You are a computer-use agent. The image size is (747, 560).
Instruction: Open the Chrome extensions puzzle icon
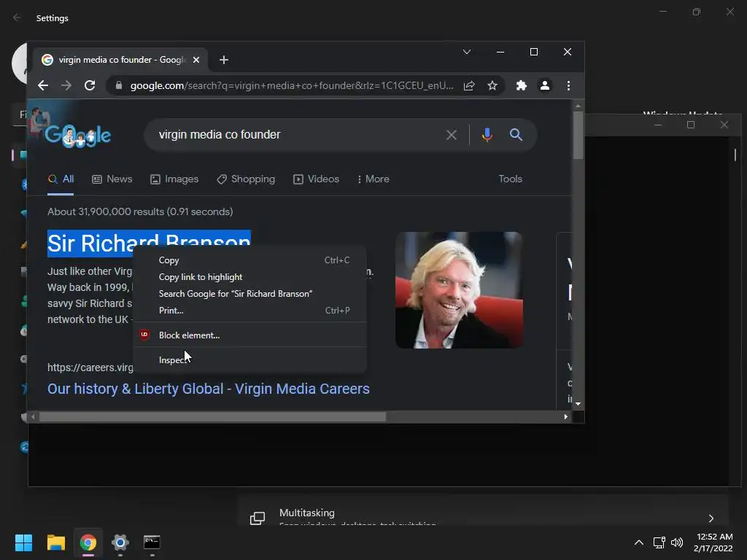point(521,86)
